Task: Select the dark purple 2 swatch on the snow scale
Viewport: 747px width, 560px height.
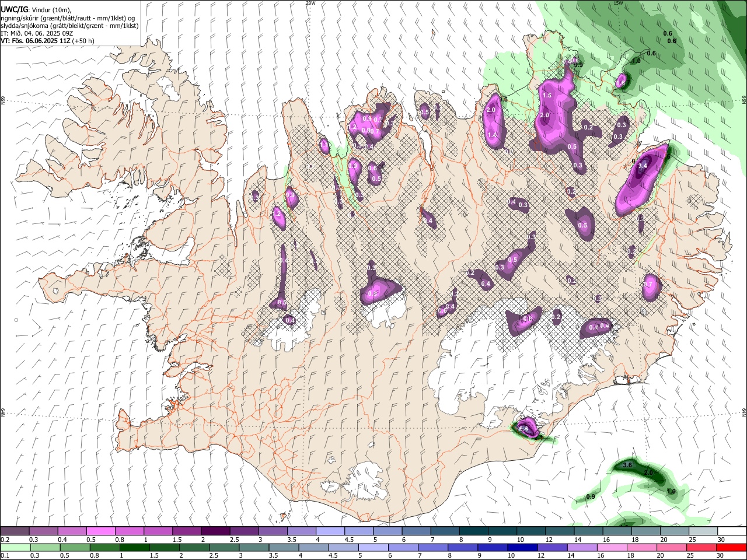Action: click(215, 531)
